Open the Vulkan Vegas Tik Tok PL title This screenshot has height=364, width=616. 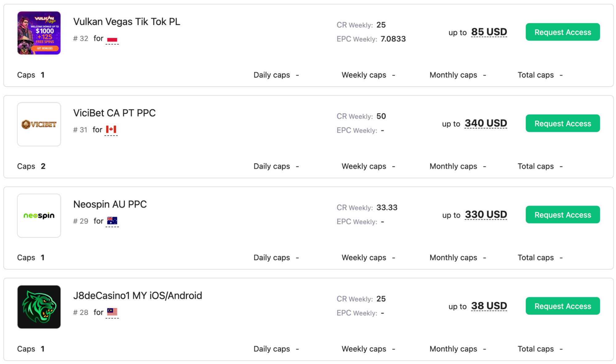127,22
